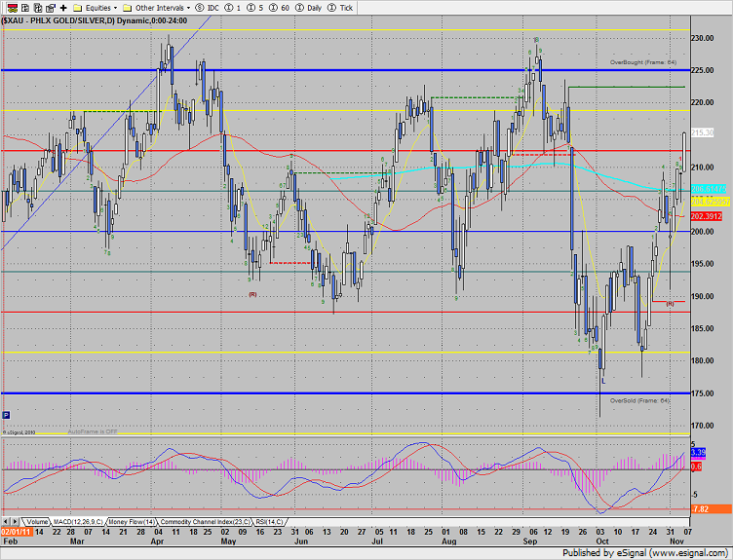Click the third toolbar cascade-windows icon
This screenshot has width=733, height=560.
tap(38, 8)
